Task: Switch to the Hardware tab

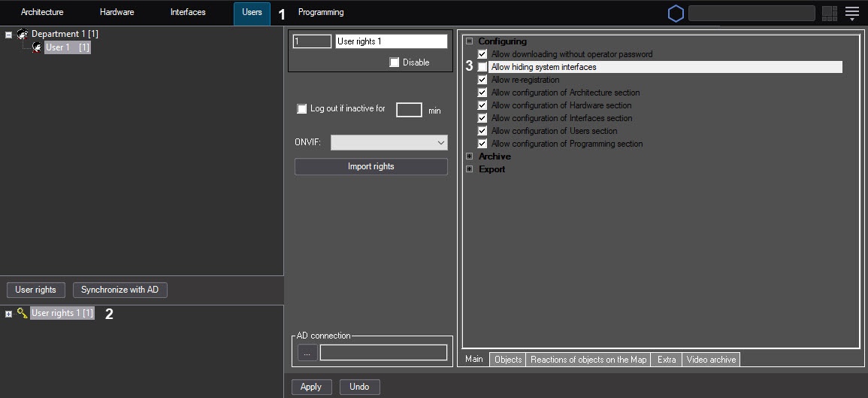Action: pos(116,13)
